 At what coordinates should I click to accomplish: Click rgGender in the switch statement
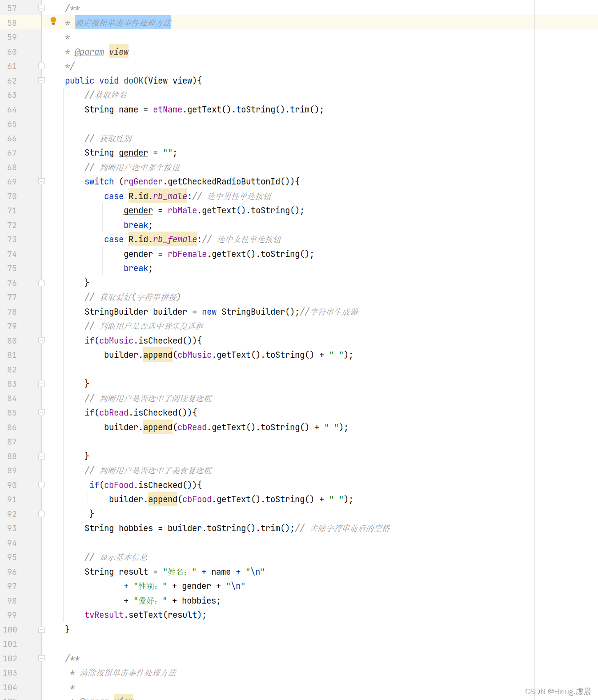[x=143, y=181]
